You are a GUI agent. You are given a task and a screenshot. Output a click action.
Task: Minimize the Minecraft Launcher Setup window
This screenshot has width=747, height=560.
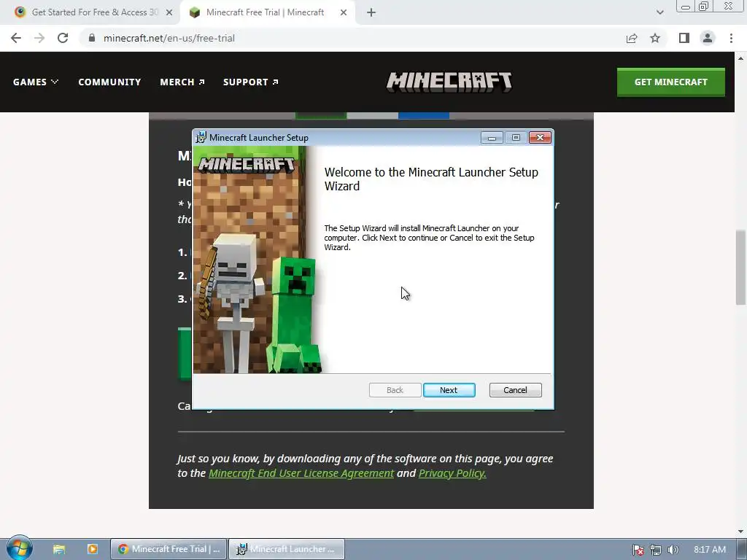(x=492, y=138)
